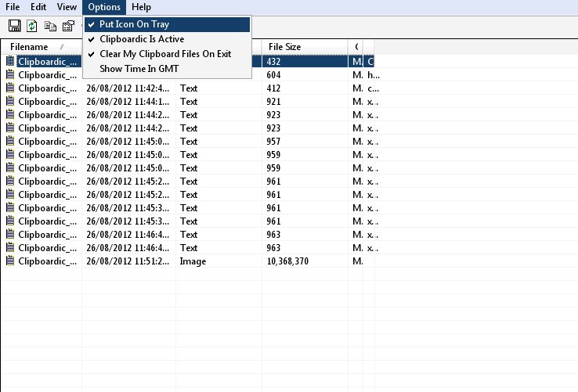This screenshot has height=392, width=578.
Task: Collapse the open Options menu
Action: (x=103, y=7)
